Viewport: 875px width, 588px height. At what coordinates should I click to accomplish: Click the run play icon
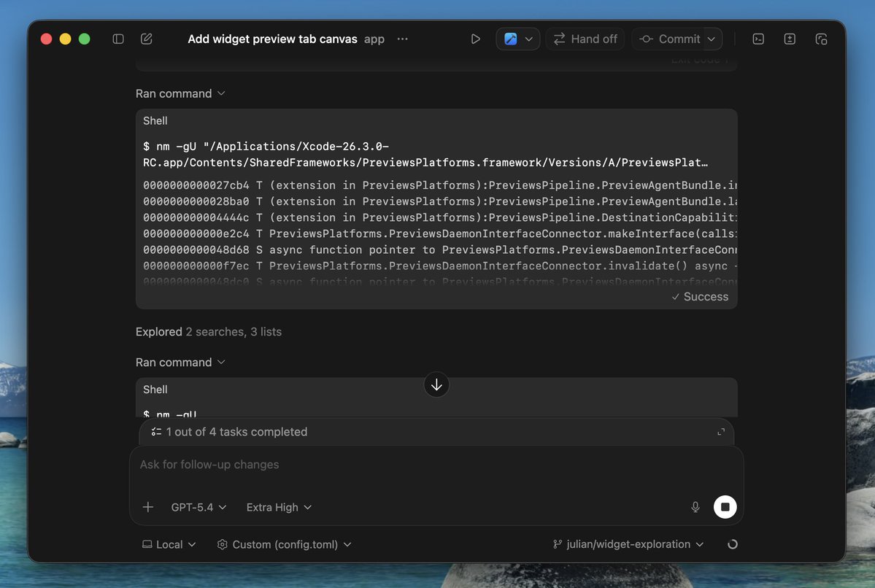click(x=475, y=39)
